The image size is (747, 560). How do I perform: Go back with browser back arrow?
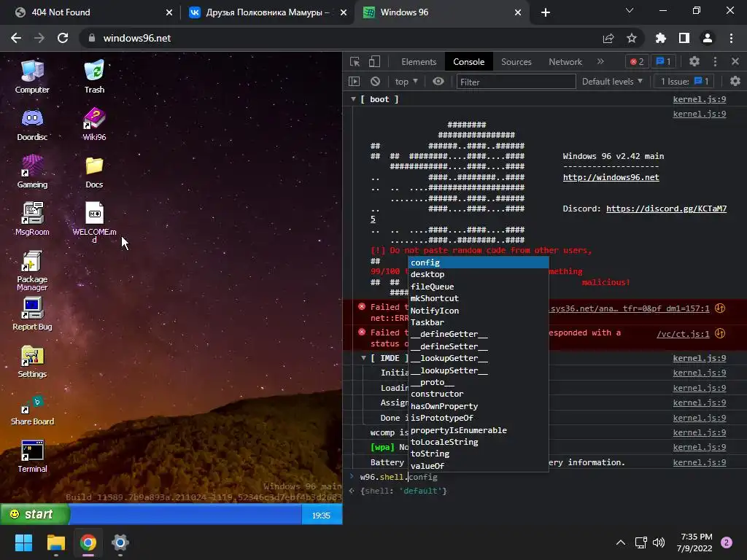click(x=16, y=38)
